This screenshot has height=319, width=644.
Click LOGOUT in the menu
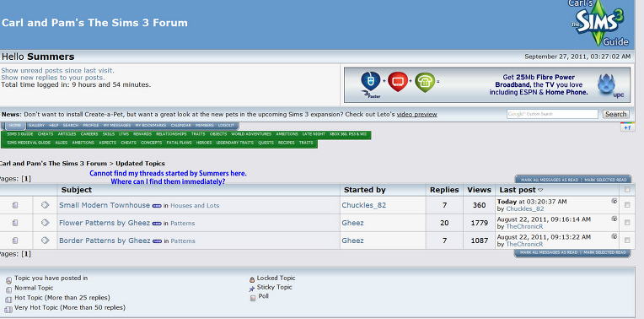226,126
